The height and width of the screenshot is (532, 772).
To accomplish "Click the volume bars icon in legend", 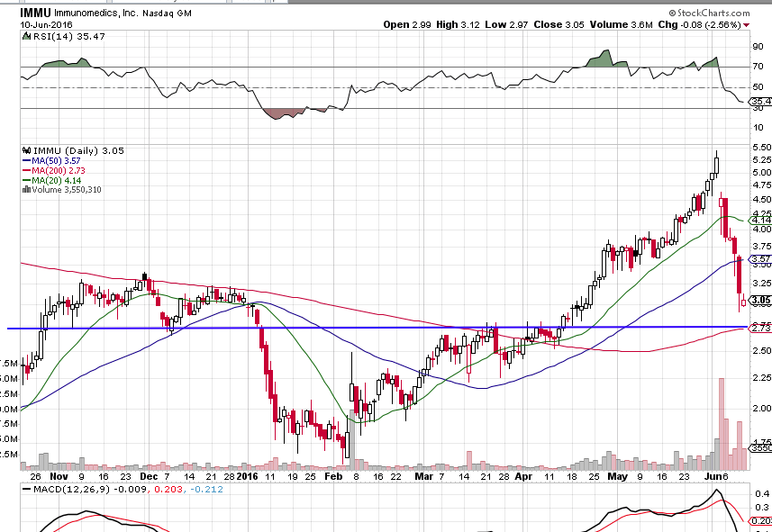I will 27,189.
